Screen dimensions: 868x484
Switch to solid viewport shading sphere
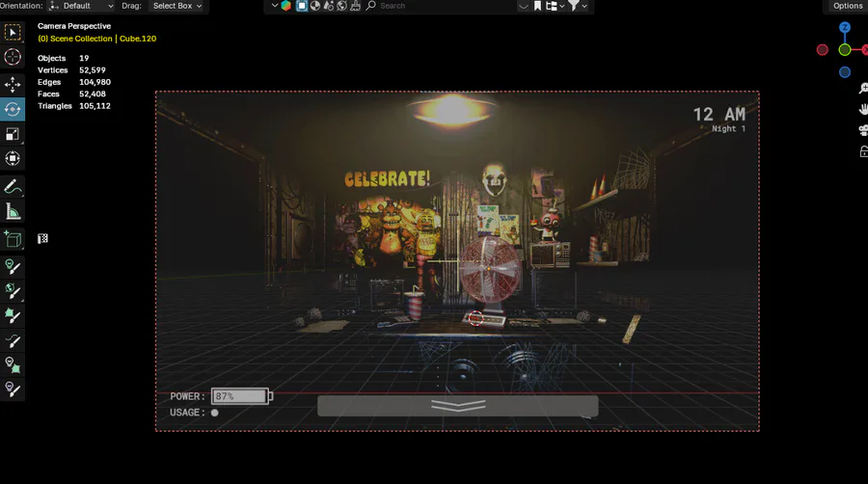(315, 6)
